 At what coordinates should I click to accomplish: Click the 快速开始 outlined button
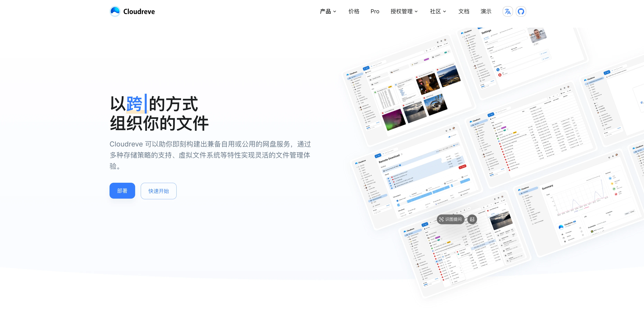[158, 191]
